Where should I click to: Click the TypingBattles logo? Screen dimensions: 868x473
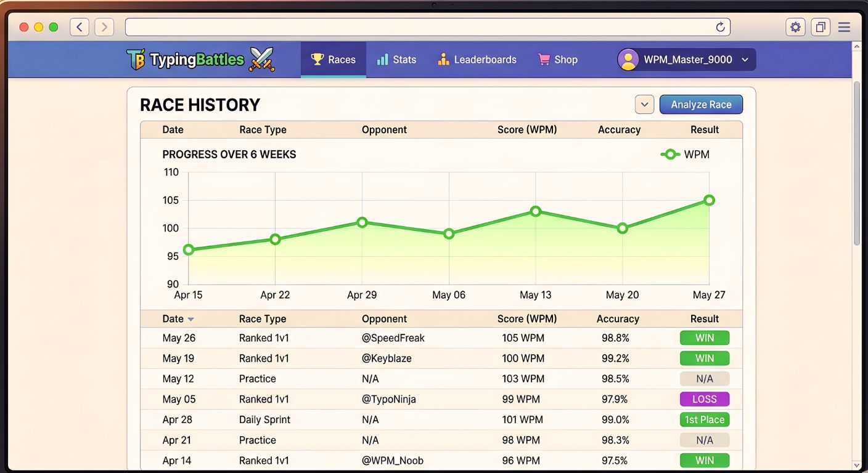point(186,60)
